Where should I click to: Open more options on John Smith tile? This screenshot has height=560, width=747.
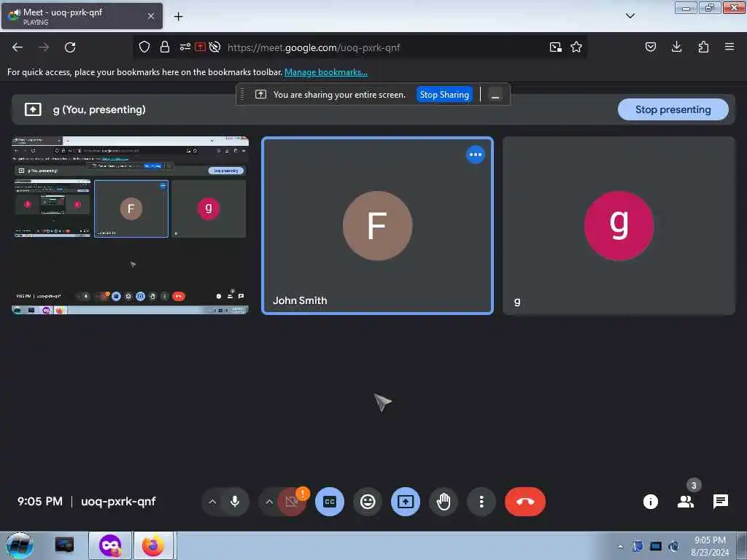[x=476, y=155]
